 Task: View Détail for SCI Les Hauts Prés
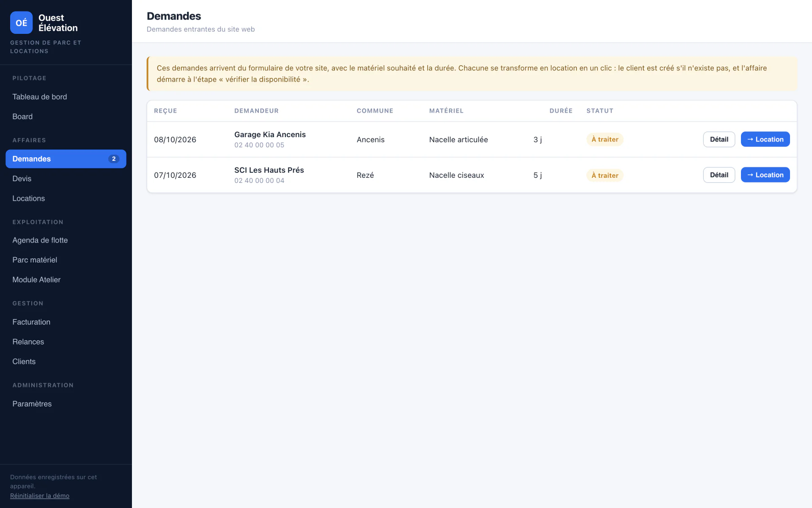click(719, 175)
